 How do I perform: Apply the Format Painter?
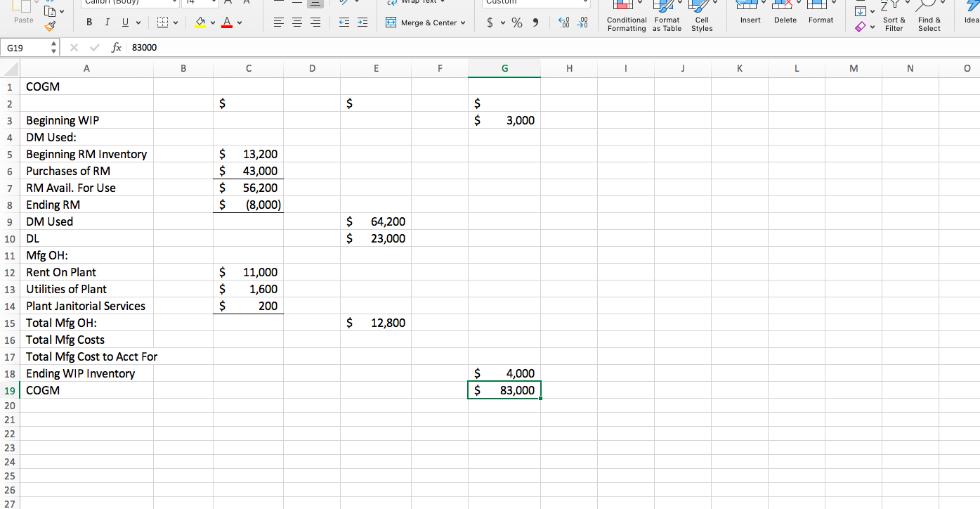(50, 27)
